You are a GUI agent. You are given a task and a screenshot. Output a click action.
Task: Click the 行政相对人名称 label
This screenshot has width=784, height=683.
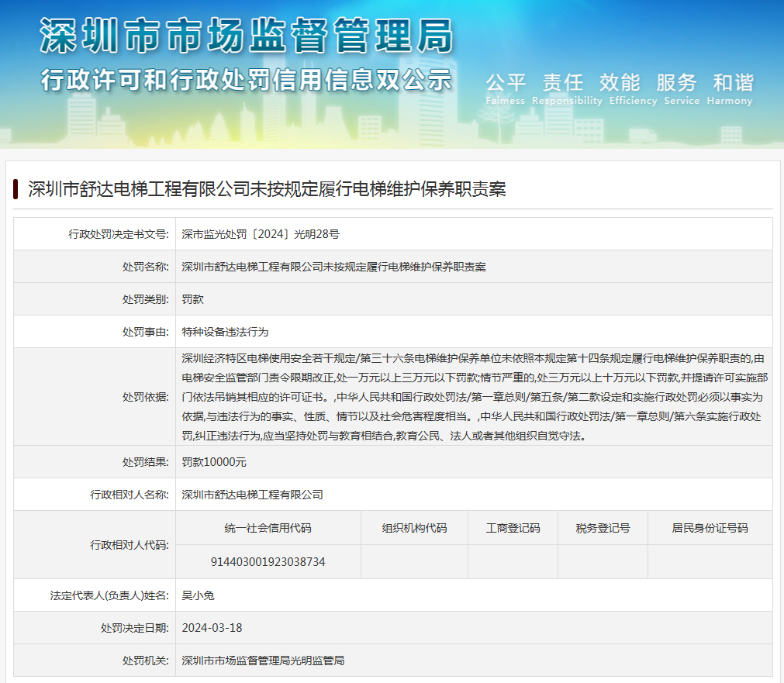pyautogui.click(x=130, y=495)
